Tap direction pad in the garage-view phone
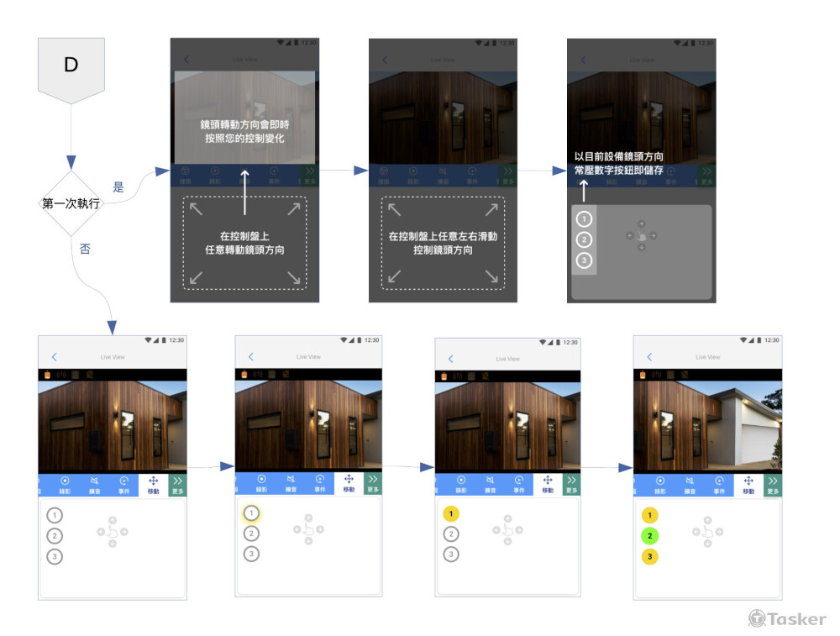The width and height of the screenshot is (840, 636). tap(707, 532)
